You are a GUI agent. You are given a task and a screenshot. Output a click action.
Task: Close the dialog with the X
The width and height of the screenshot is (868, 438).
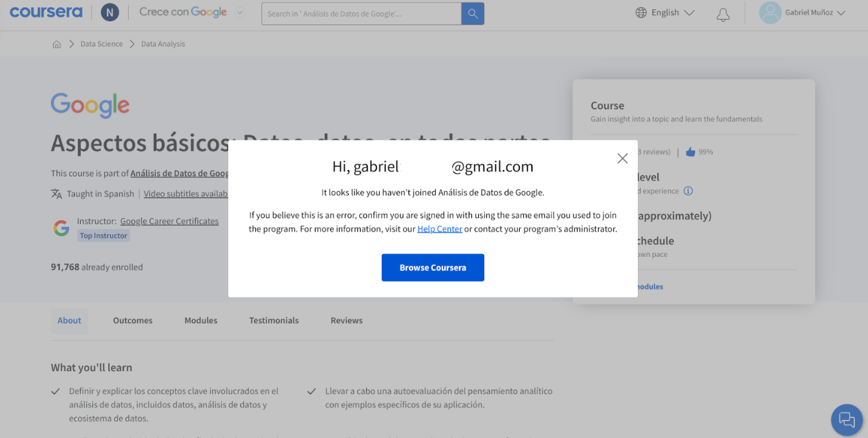[x=622, y=159]
